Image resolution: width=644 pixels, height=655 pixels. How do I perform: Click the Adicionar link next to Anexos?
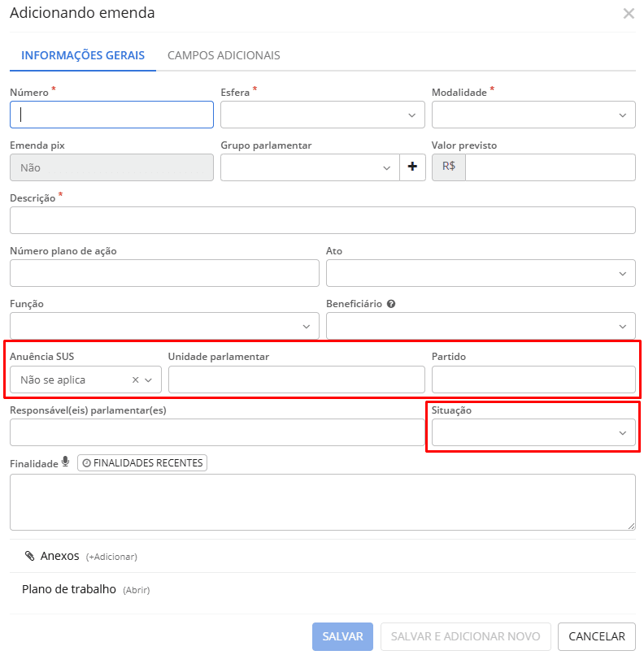pyautogui.click(x=111, y=557)
